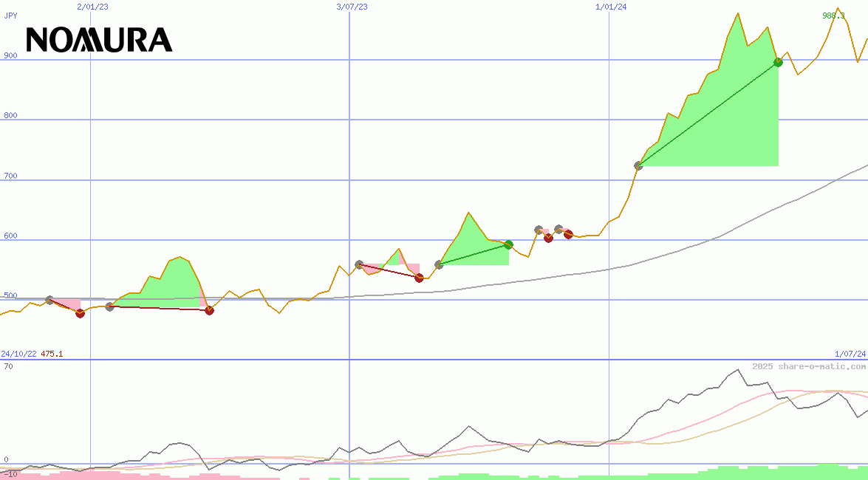
Task: Click the 700 price axis label
Action: tap(10, 176)
